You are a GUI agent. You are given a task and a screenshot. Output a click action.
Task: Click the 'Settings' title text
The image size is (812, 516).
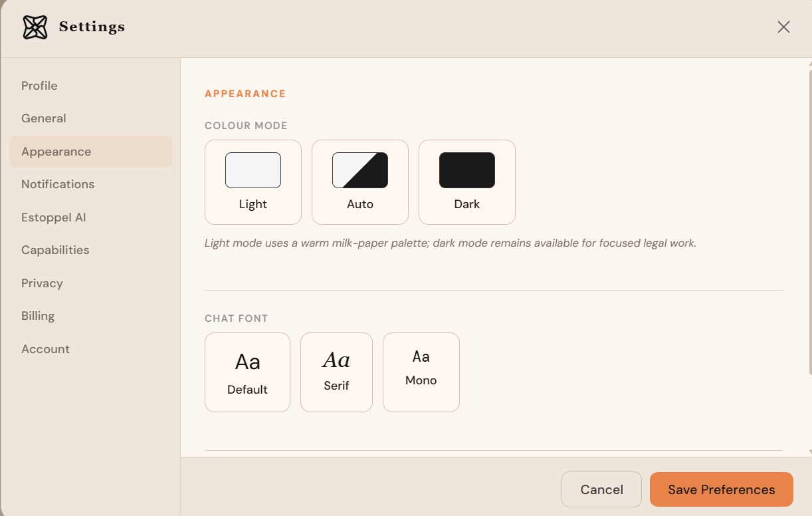click(x=92, y=27)
